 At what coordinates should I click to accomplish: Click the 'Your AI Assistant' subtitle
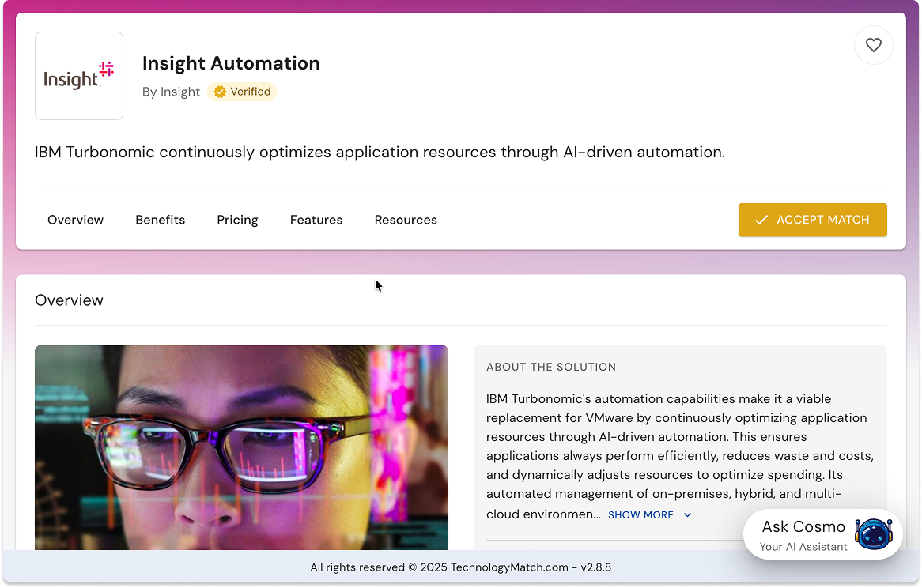[803, 547]
